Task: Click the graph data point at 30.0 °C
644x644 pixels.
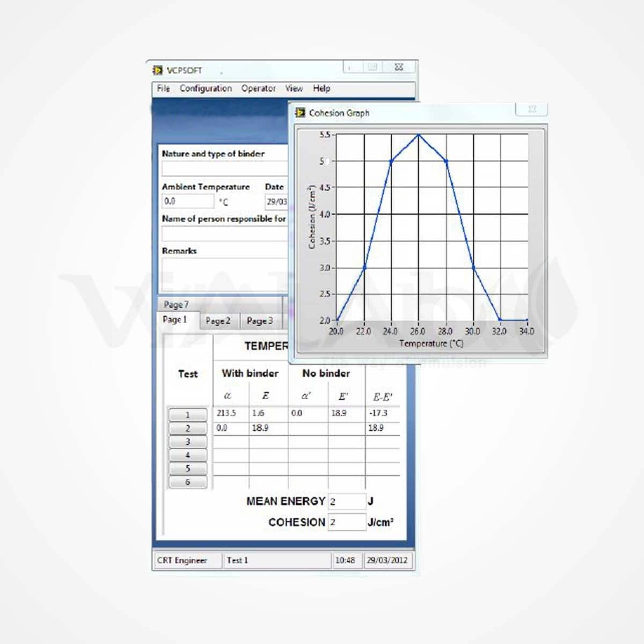Action: tap(473, 267)
